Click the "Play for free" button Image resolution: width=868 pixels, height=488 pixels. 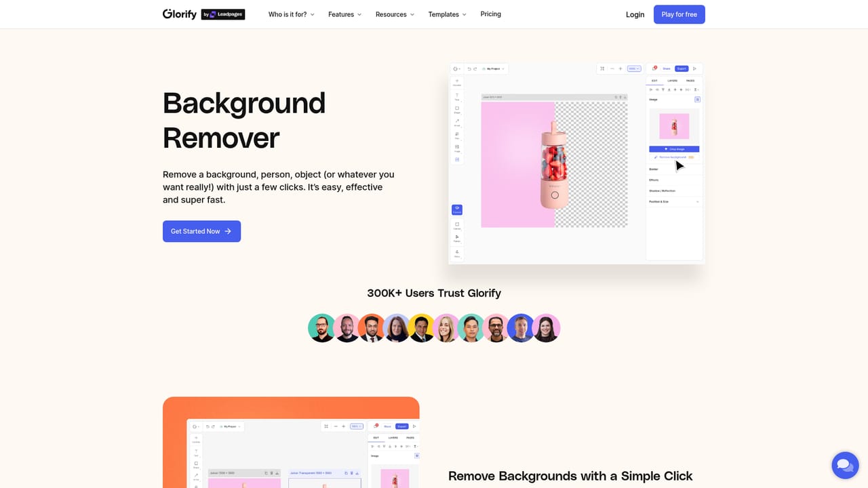[x=679, y=14]
